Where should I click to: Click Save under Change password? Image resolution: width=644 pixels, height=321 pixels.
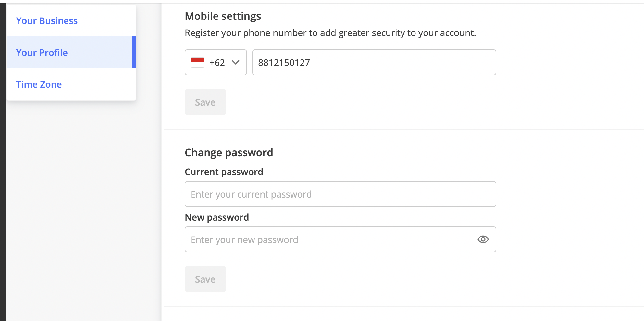[205, 279]
